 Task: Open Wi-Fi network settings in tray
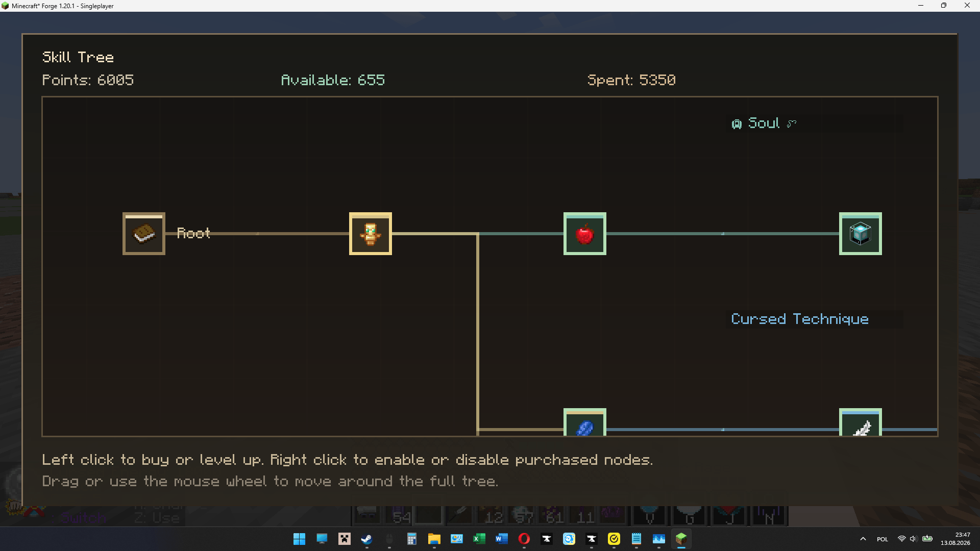coord(901,539)
